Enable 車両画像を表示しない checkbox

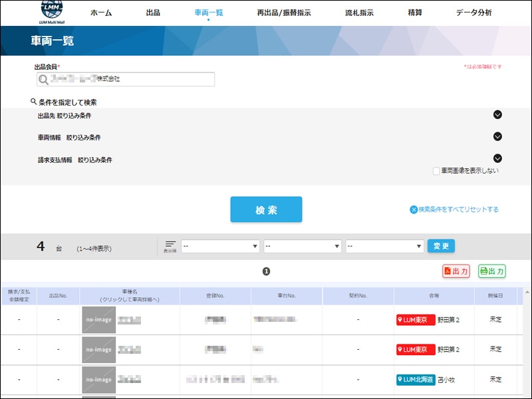pos(436,171)
